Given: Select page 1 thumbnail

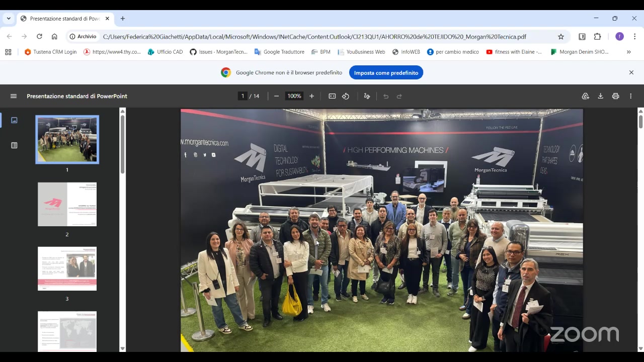Looking at the screenshot, I should pos(67,140).
